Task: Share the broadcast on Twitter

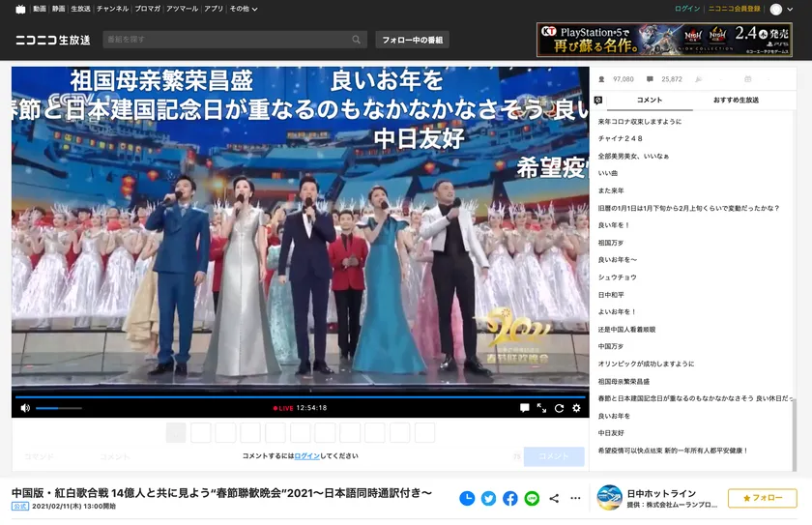Action: point(488,498)
